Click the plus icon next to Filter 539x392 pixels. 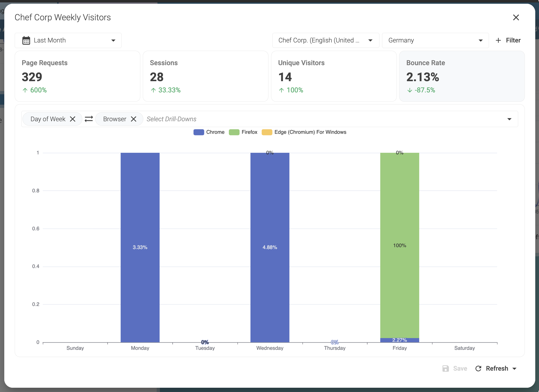(498, 40)
